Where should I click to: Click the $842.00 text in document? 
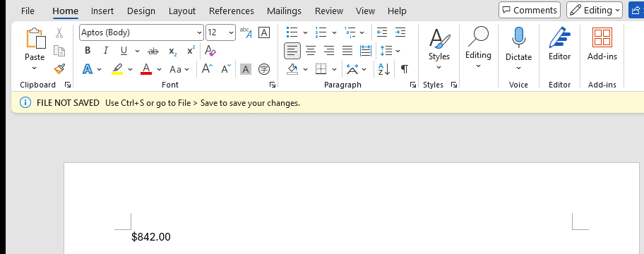pyautogui.click(x=150, y=237)
